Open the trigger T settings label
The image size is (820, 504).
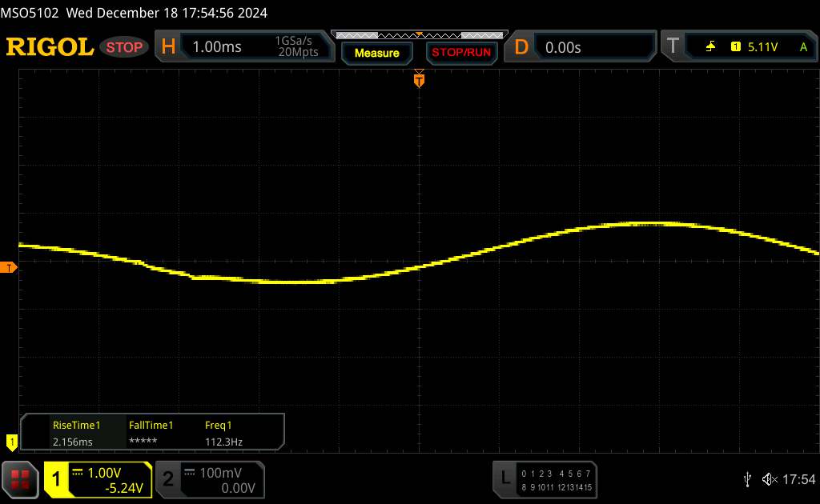tap(673, 46)
